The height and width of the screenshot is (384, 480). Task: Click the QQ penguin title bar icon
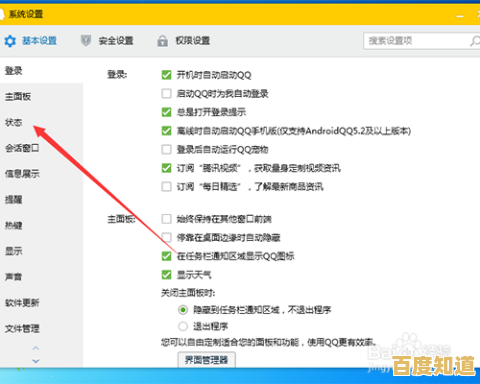click(x=2, y=14)
